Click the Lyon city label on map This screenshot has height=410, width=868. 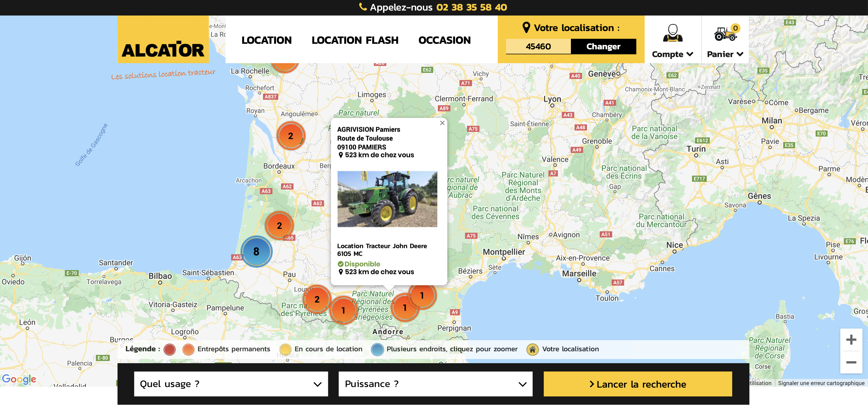pyautogui.click(x=552, y=99)
